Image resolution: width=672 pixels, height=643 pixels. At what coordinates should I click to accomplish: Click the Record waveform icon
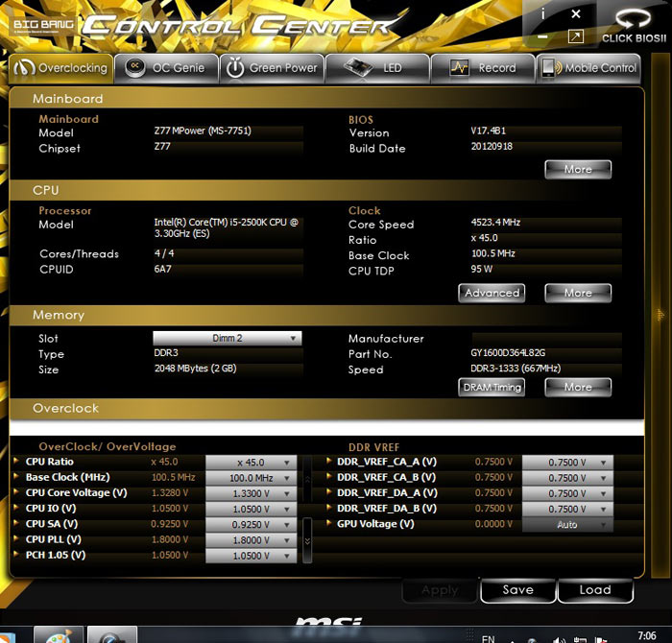coord(459,68)
